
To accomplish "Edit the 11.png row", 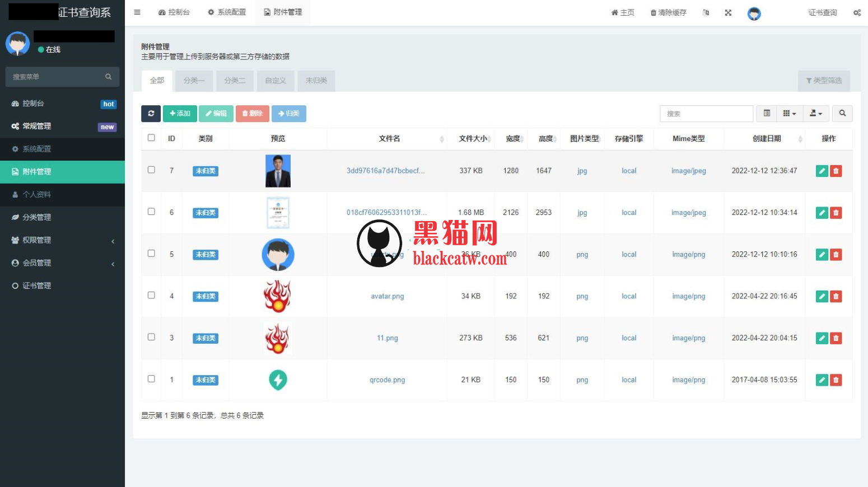I will click(822, 338).
